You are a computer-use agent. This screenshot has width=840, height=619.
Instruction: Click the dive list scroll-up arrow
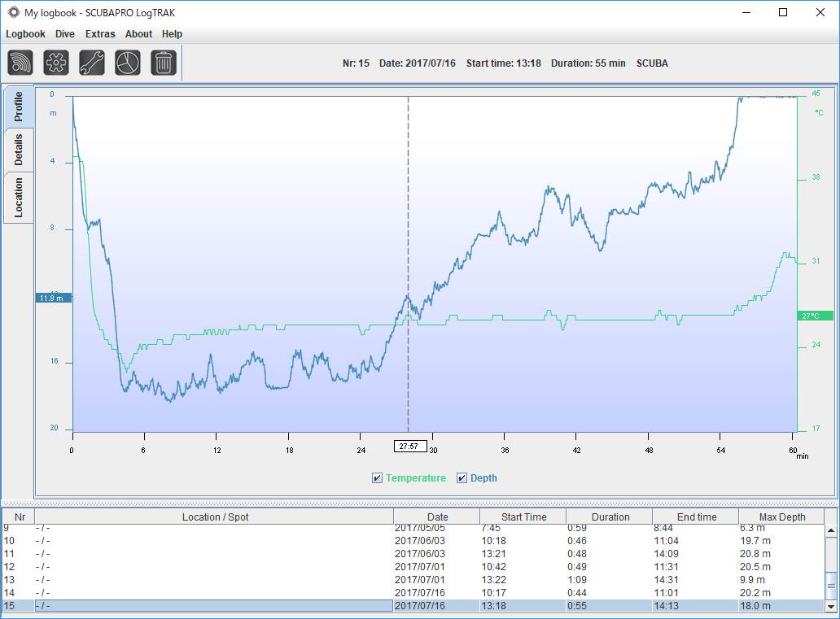tap(831, 530)
